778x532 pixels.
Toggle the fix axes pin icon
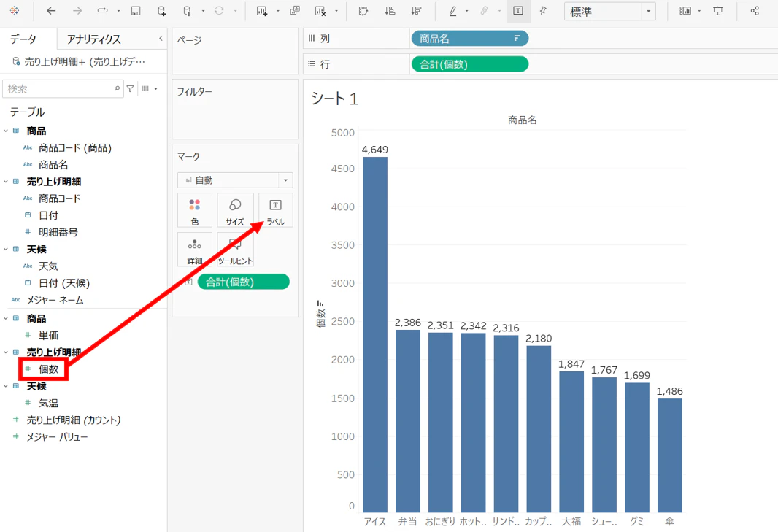543,11
